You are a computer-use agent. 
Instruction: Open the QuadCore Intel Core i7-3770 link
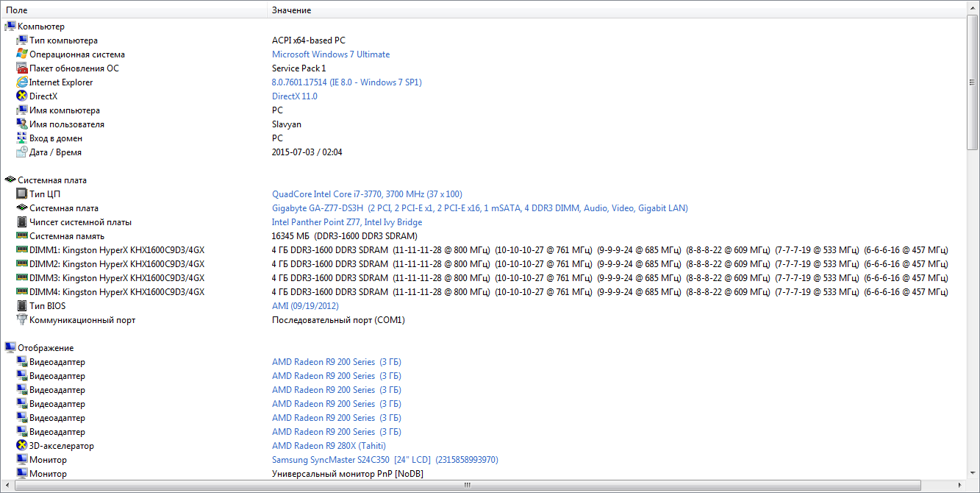(367, 194)
